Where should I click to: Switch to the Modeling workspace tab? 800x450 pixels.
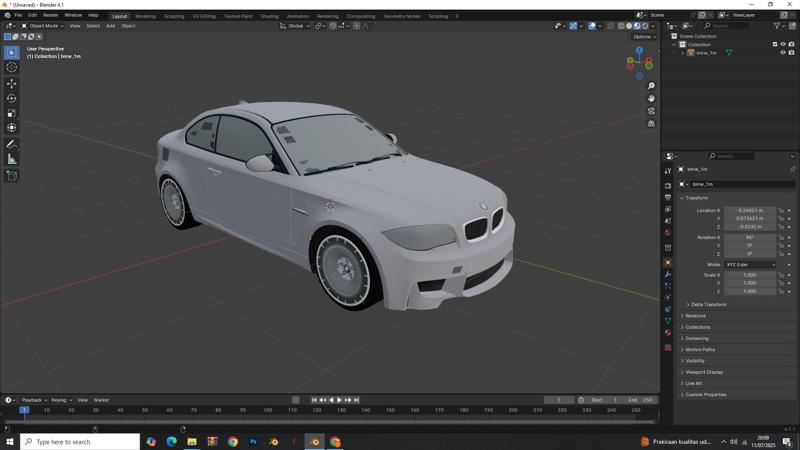(x=145, y=16)
